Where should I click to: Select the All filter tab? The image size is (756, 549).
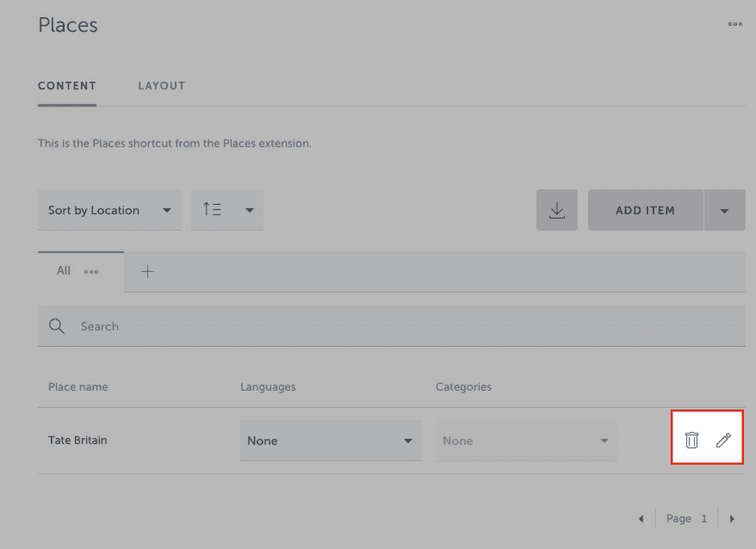tap(64, 271)
